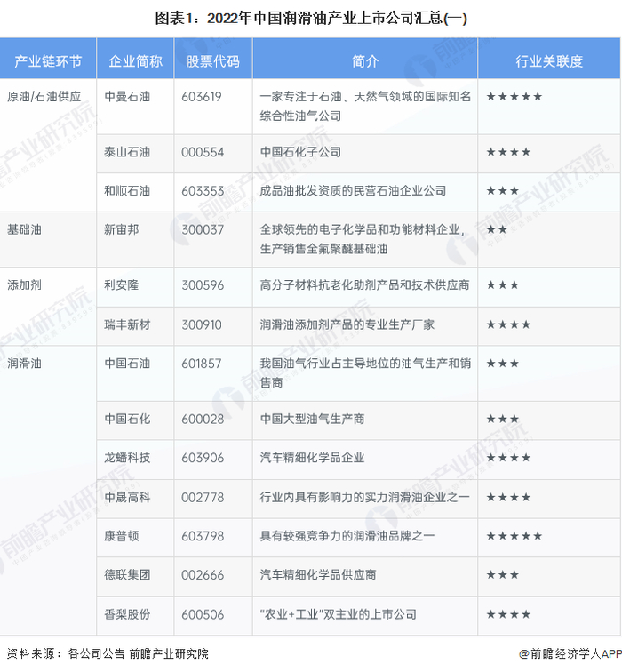Screen dimensions: 622x672
Task: Click company name 中国石油
Action: [x=127, y=363]
